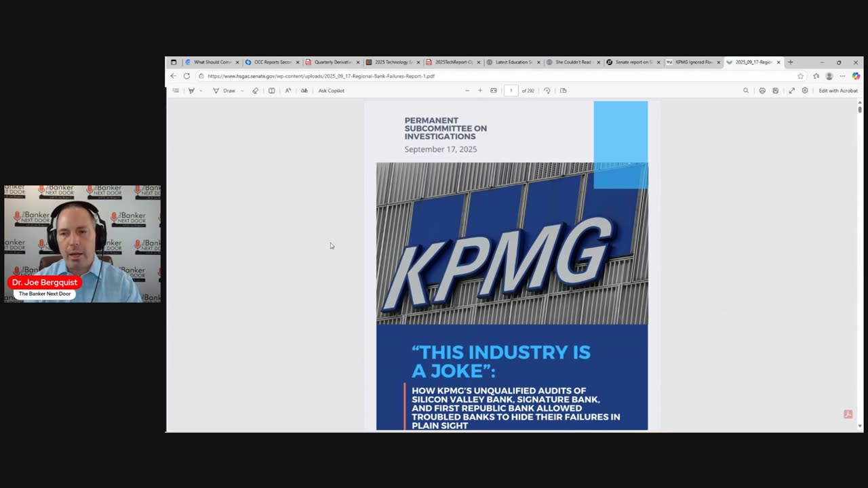The image size is (868, 488).
Task: Open a new browser tab
Action: 790,62
